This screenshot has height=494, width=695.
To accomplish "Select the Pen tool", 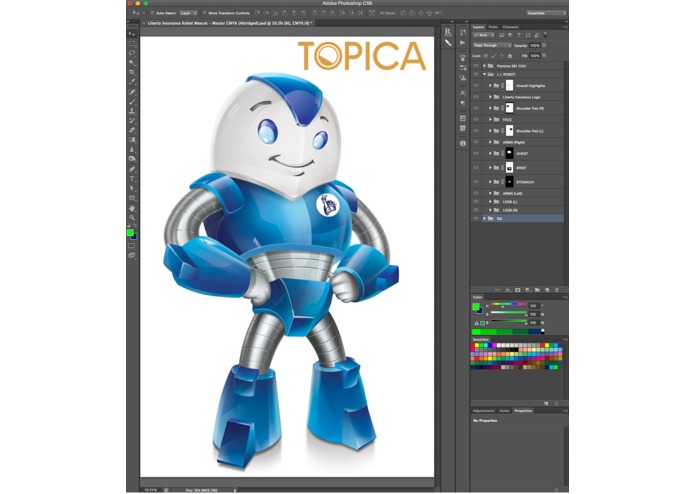I will click(132, 169).
